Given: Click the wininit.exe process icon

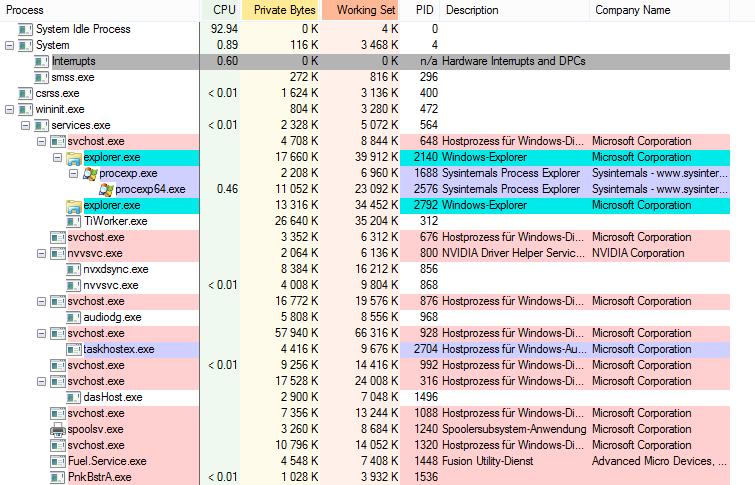Looking at the screenshot, I should pos(25,109).
